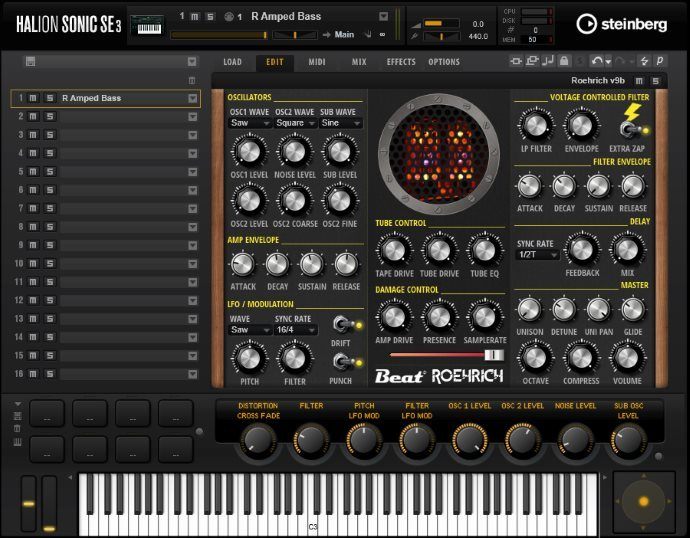Click the small column icon above the slot list

click(x=192, y=81)
